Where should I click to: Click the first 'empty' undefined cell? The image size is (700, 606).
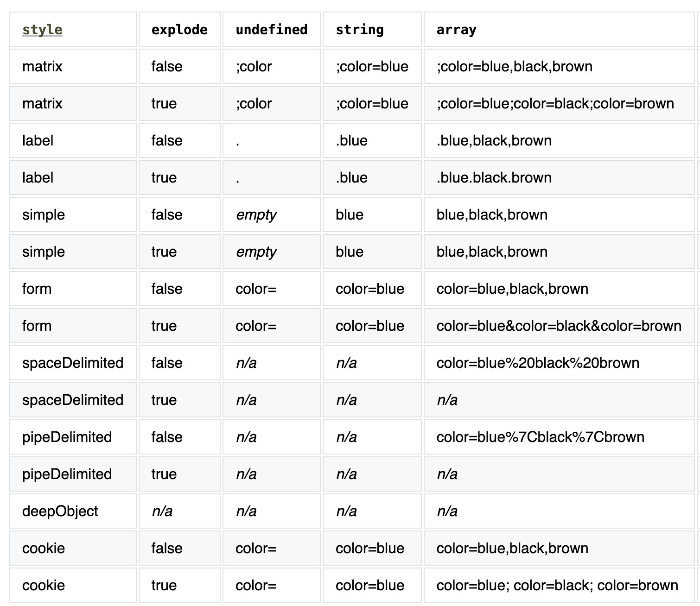(x=256, y=215)
